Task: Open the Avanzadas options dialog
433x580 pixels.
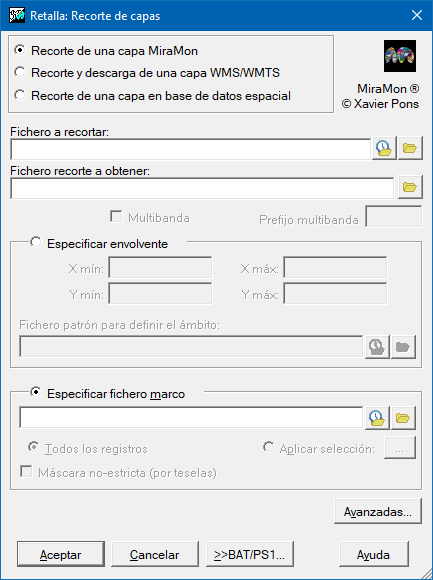Action: (x=378, y=512)
